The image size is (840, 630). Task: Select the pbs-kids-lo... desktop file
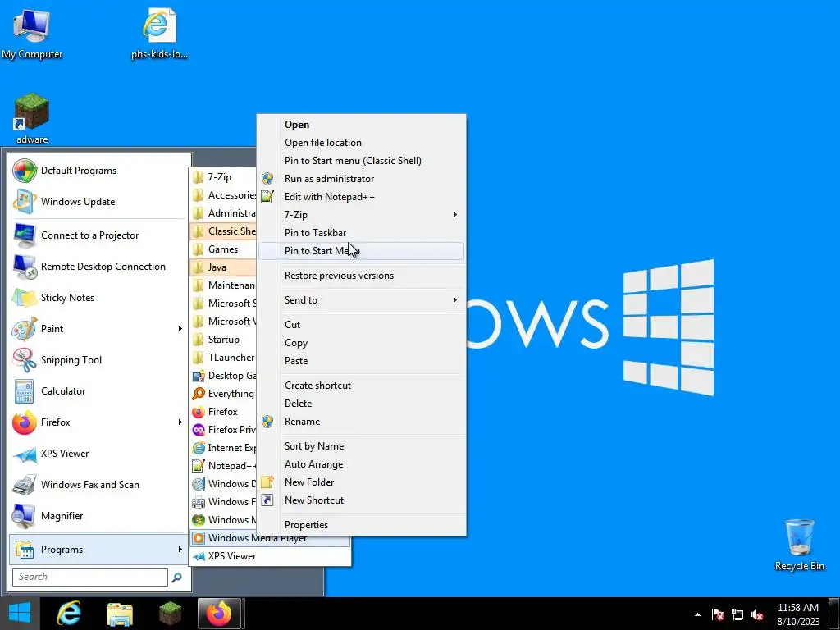159,33
